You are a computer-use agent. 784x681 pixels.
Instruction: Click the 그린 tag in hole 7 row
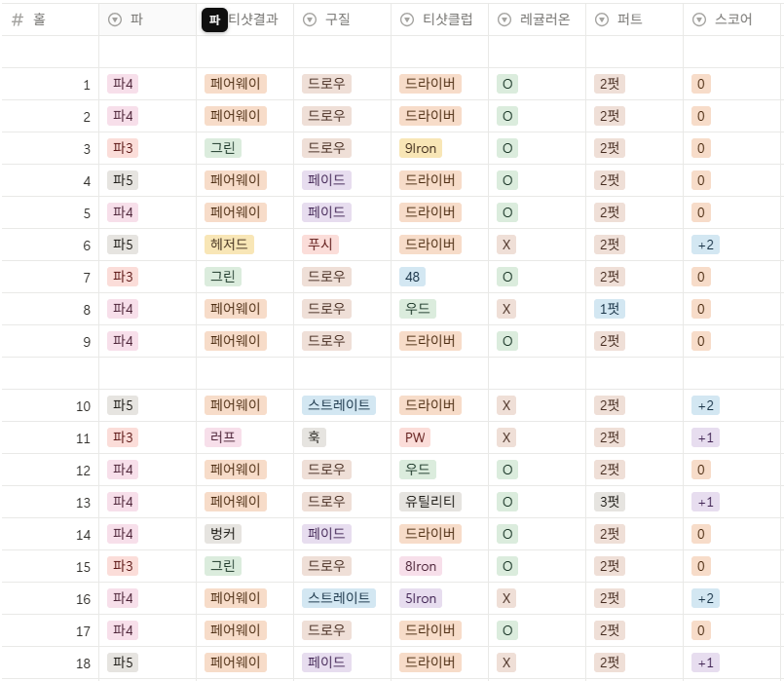tap(223, 277)
